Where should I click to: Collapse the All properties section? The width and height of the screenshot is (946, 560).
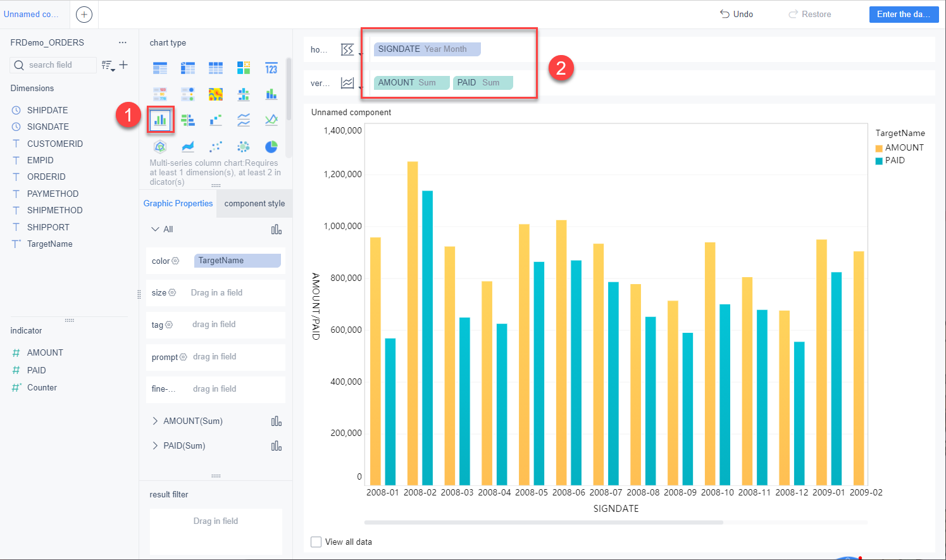click(x=155, y=229)
